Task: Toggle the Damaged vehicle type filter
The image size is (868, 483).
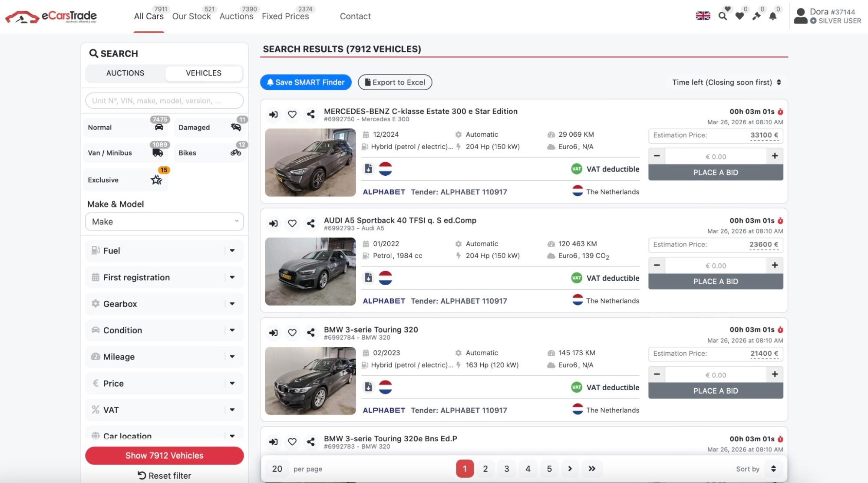Action: [210, 127]
